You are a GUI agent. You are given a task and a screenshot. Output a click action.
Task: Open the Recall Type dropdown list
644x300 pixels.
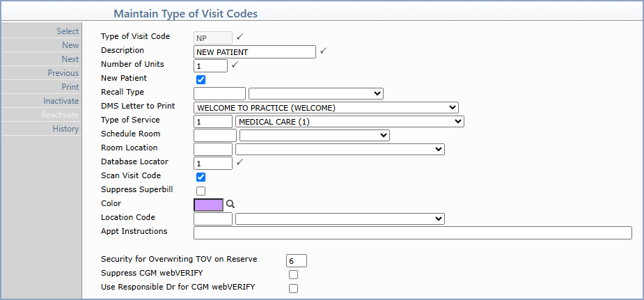316,93
